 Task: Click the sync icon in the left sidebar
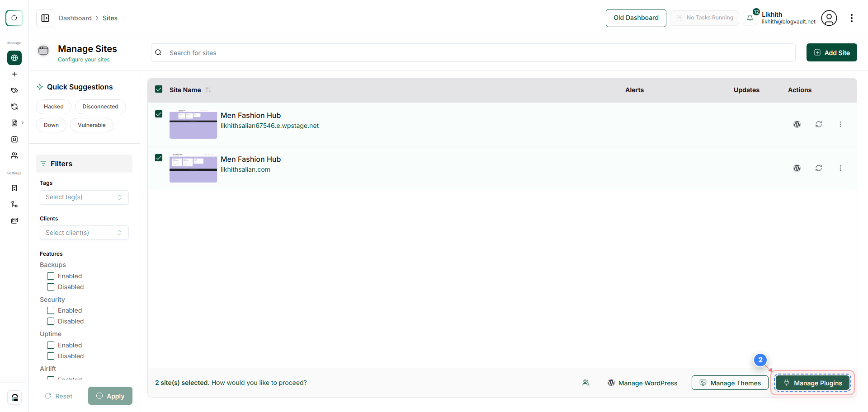tap(14, 107)
